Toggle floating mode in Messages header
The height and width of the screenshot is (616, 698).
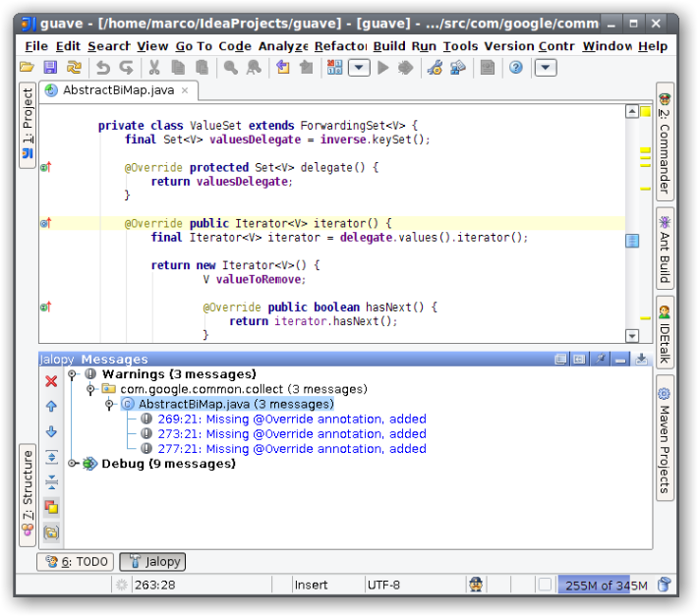point(561,359)
